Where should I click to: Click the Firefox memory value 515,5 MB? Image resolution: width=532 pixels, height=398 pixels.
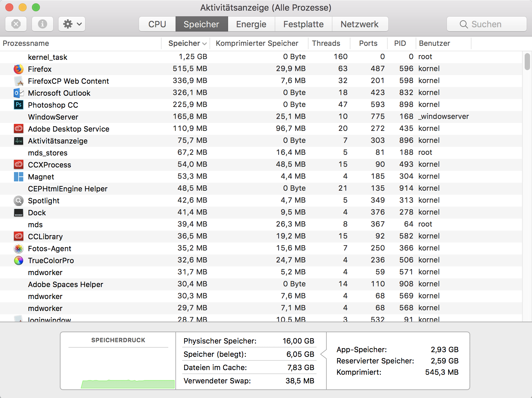click(190, 68)
